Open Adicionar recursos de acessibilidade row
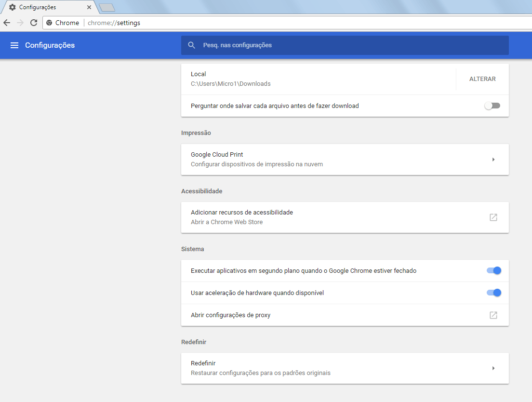The width and height of the screenshot is (532, 402). point(345,217)
